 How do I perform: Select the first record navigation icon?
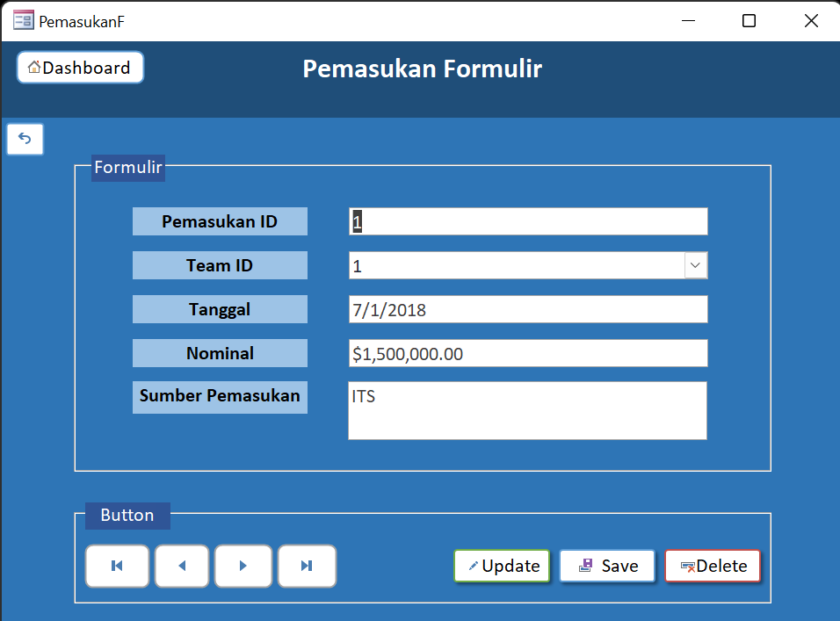click(117, 566)
